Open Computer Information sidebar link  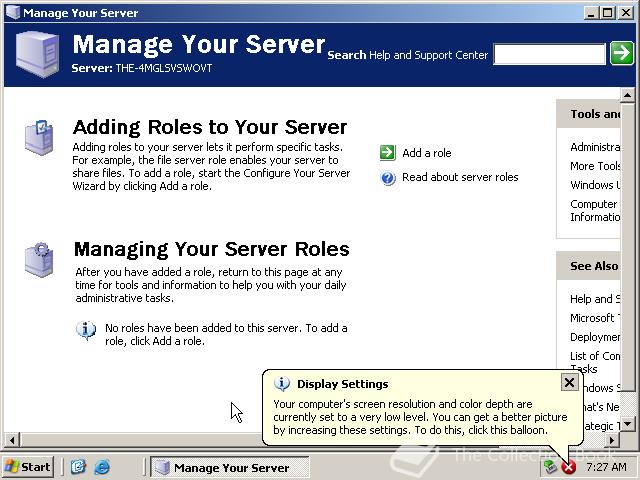[595, 210]
